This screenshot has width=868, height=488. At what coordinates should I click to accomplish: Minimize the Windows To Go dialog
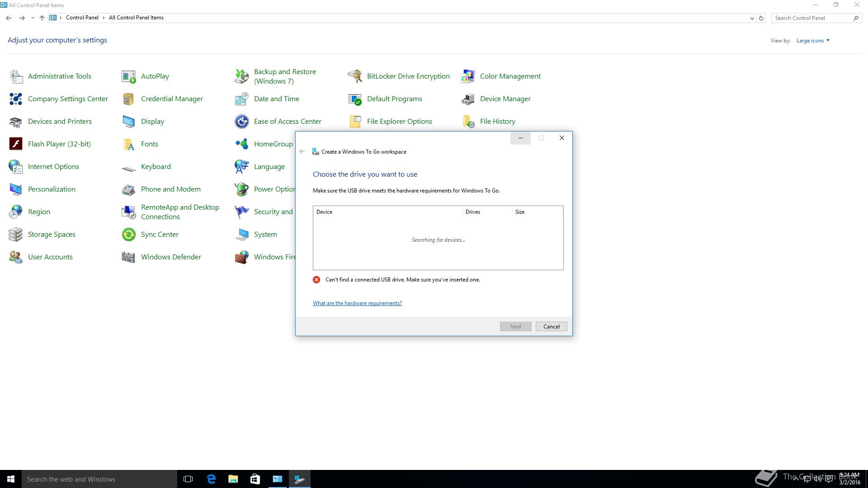(520, 138)
